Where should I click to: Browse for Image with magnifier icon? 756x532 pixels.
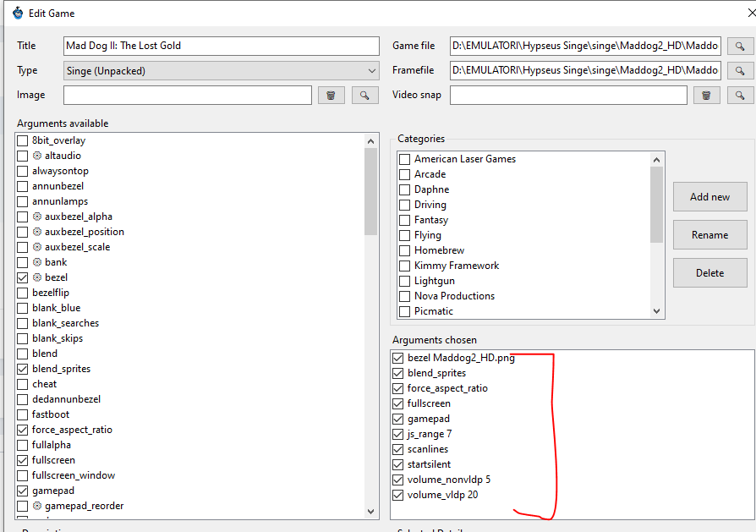point(365,95)
